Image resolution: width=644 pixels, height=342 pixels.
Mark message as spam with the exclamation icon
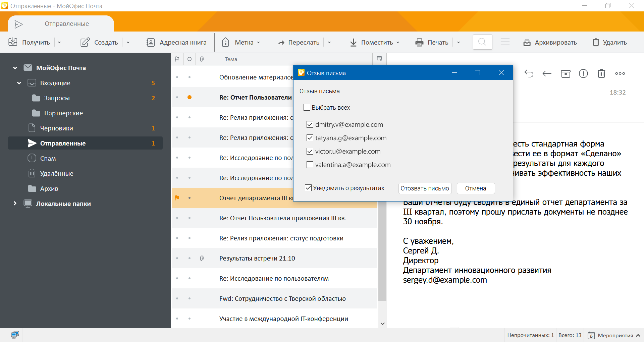(x=583, y=73)
